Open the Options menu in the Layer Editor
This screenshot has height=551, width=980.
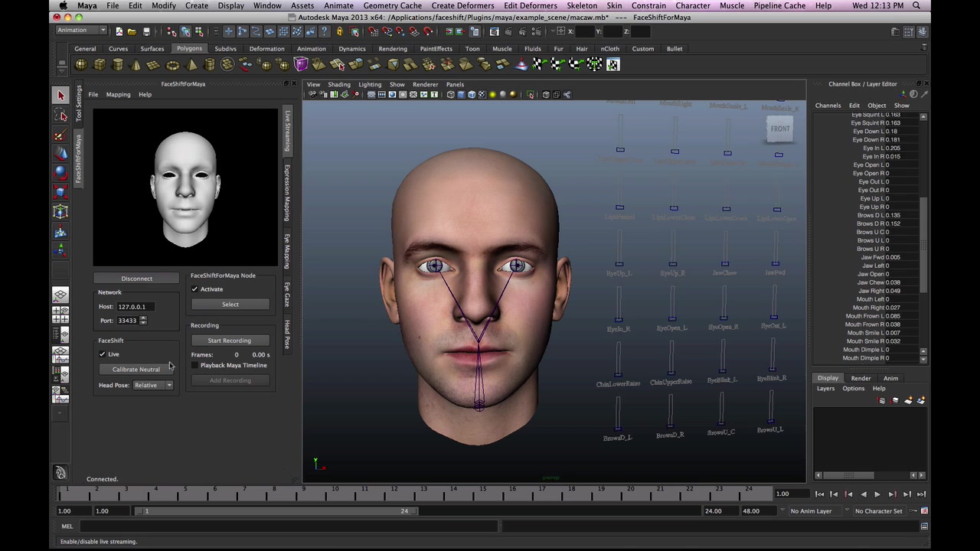pos(854,388)
